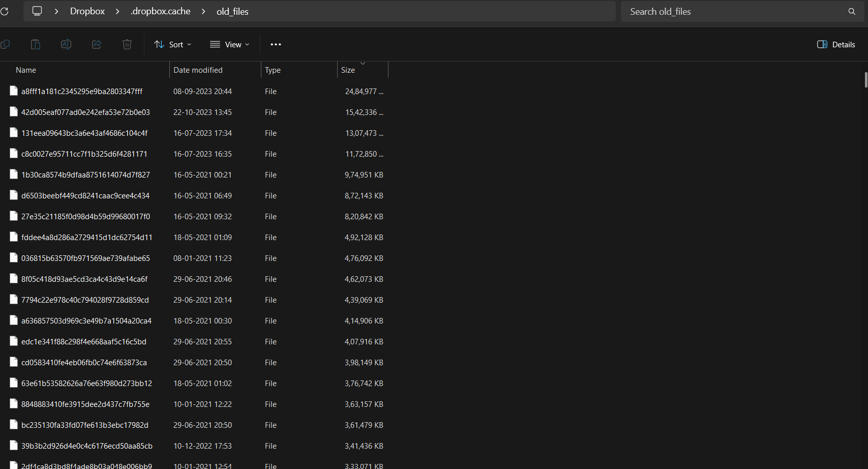The height and width of the screenshot is (469, 868).
Task: Click the Copy icon in toolbar
Action: coord(5,44)
